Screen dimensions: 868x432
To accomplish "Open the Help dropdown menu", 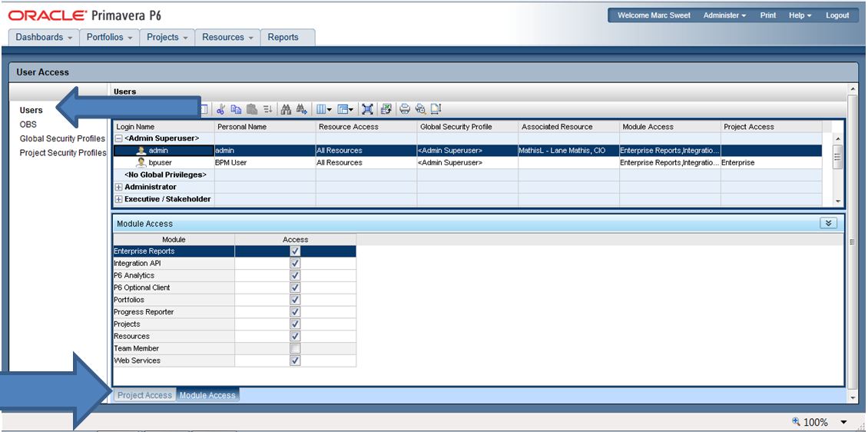I will (x=800, y=15).
